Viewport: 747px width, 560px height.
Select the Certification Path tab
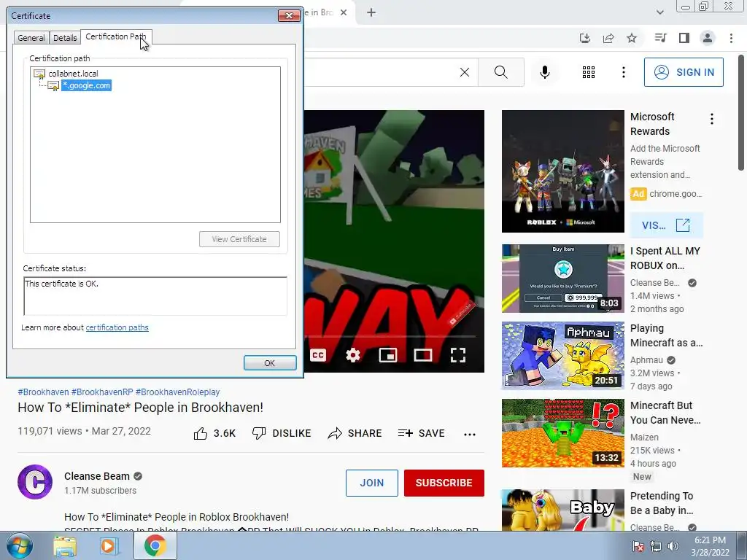click(116, 36)
